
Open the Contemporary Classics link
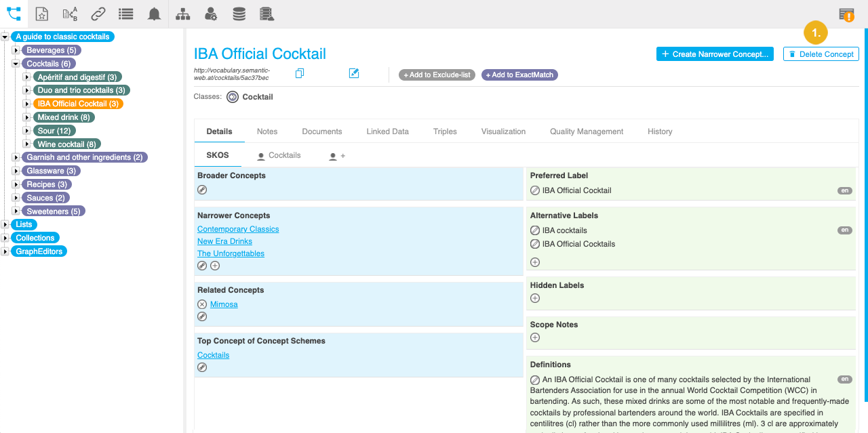pyautogui.click(x=238, y=229)
